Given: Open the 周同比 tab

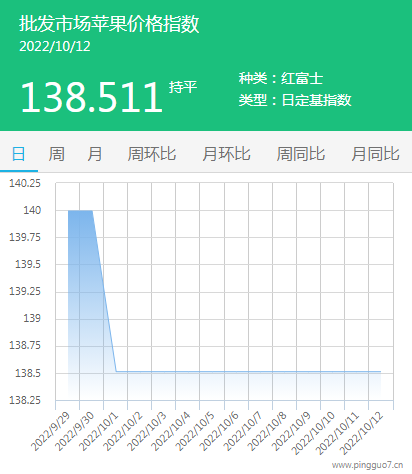Looking at the screenshot, I should (301, 154).
